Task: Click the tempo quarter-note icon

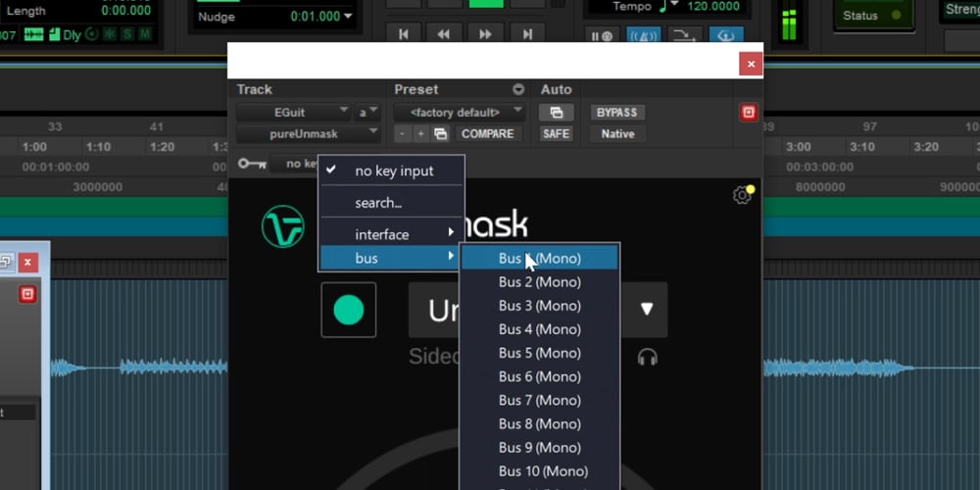Action: [664, 6]
